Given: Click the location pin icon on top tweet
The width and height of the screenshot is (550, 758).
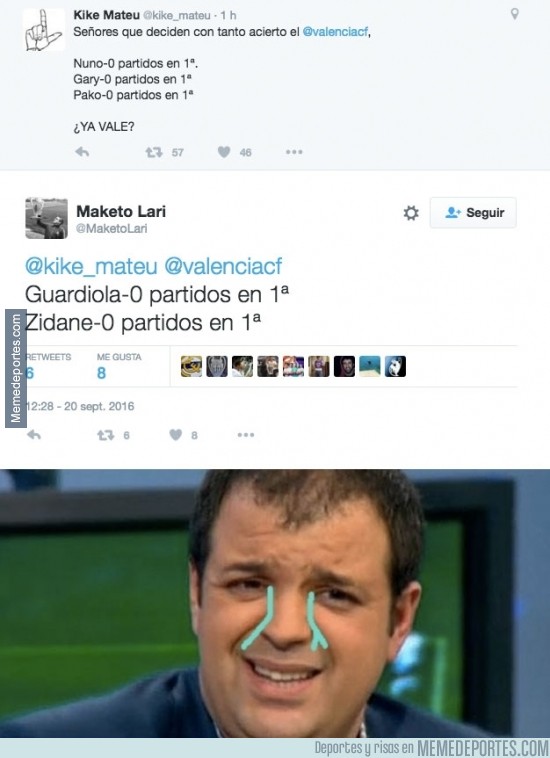Looking at the screenshot, I should point(515,14).
